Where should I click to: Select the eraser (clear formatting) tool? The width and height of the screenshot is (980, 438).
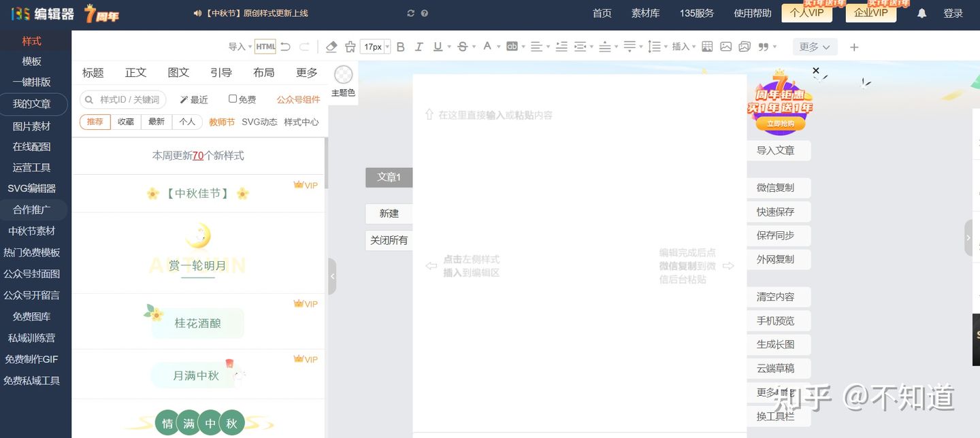click(x=331, y=46)
